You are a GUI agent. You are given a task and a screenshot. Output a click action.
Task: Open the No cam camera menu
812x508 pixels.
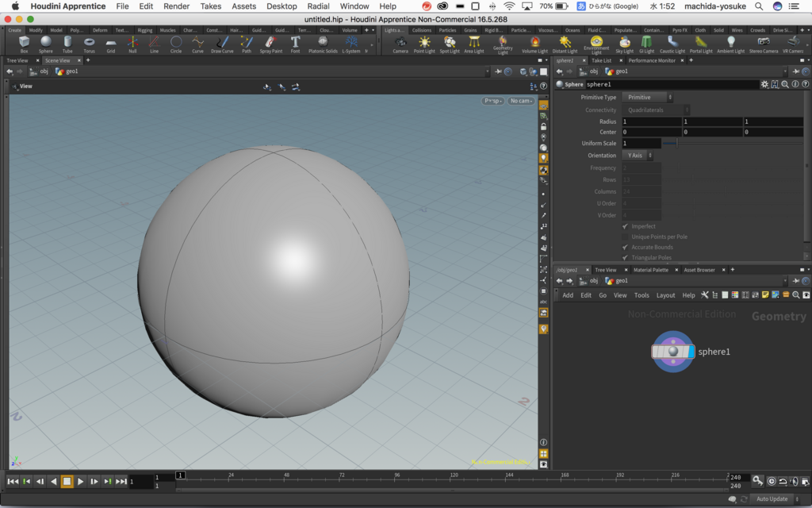tap(521, 101)
